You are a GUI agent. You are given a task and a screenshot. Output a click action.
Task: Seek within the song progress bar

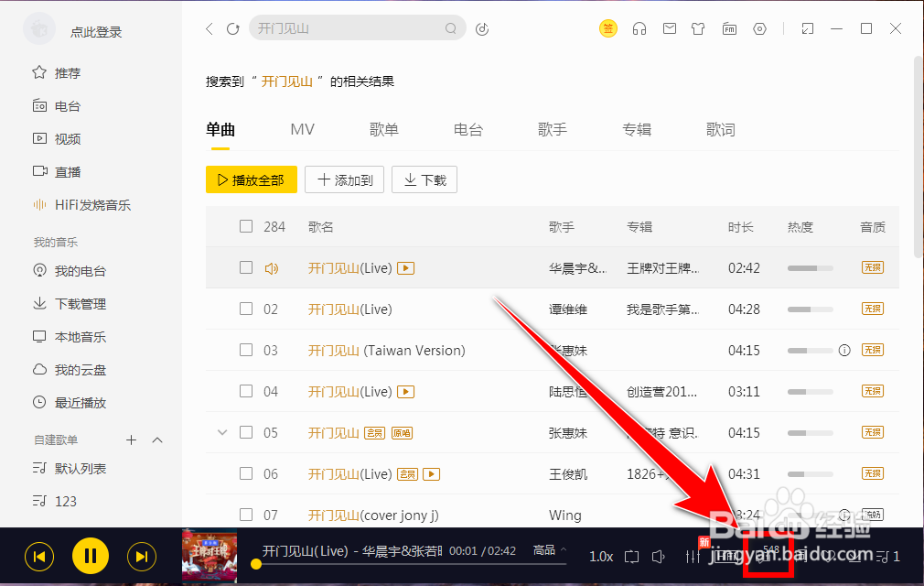pyautogui.click(x=412, y=564)
